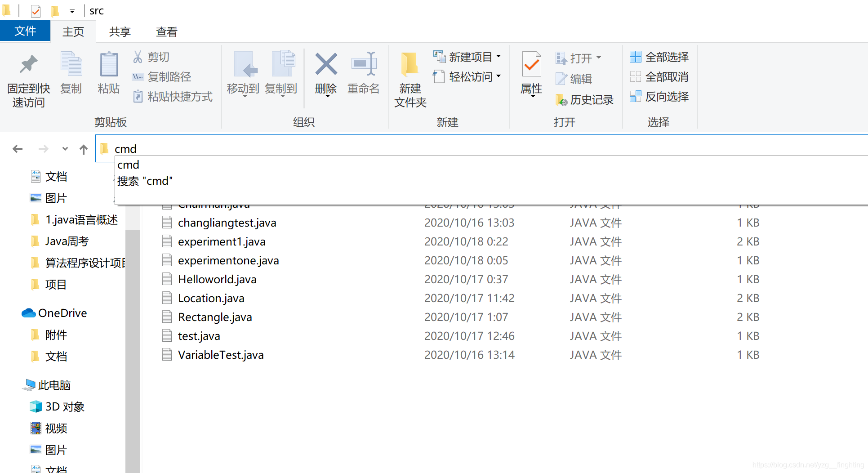Create a new folder with 新建文件夹

[410, 79]
